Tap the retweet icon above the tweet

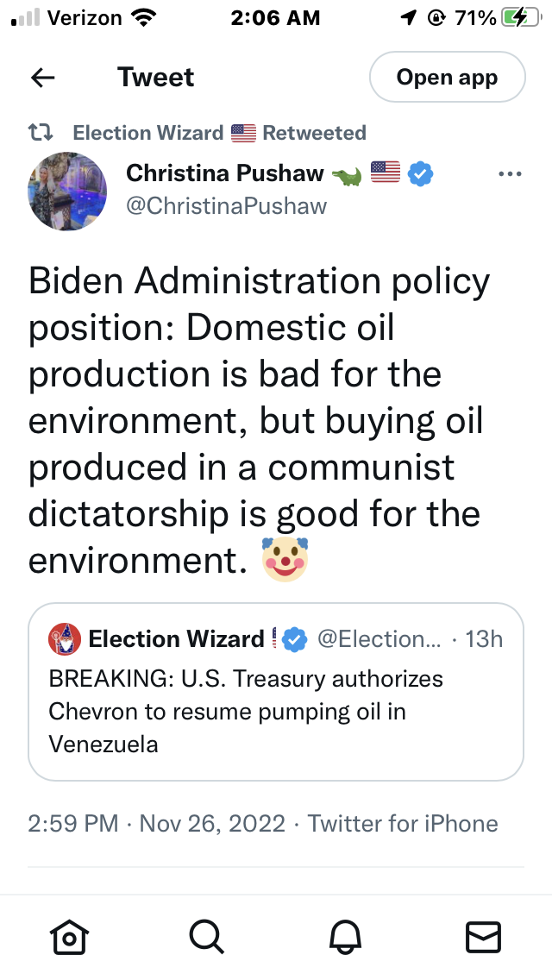[41, 133]
